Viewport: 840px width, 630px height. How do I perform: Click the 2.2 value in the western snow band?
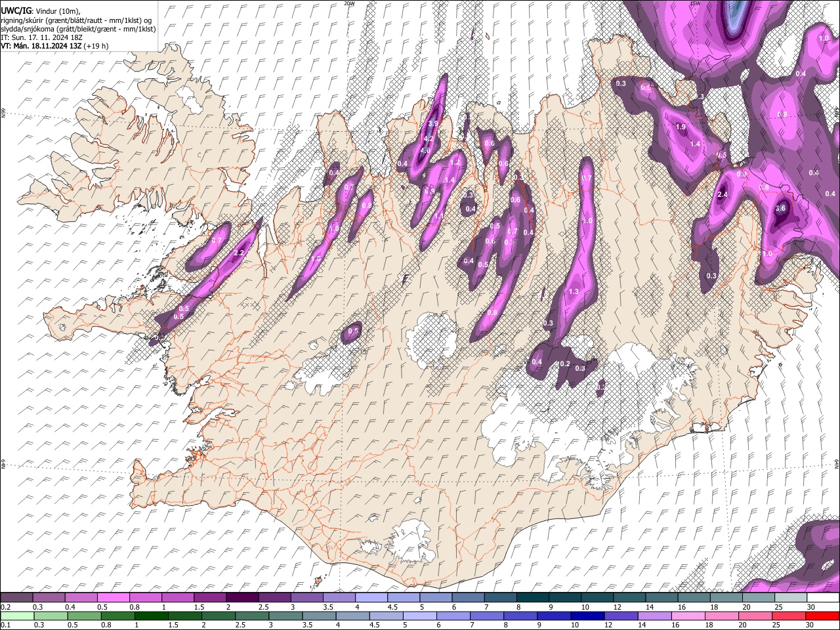(x=239, y=253)
